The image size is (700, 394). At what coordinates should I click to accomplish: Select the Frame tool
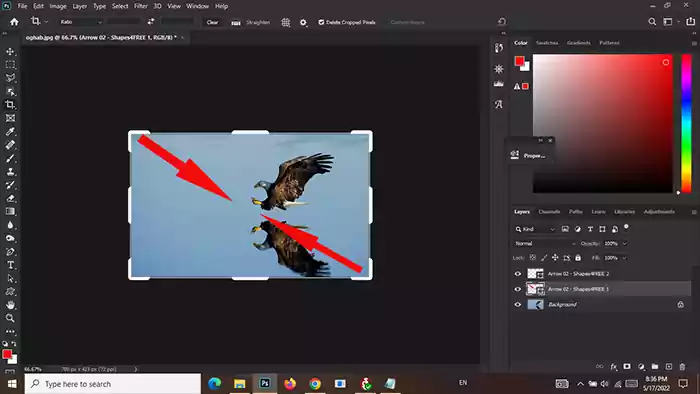pyautogui.click(x=10, y=118)
